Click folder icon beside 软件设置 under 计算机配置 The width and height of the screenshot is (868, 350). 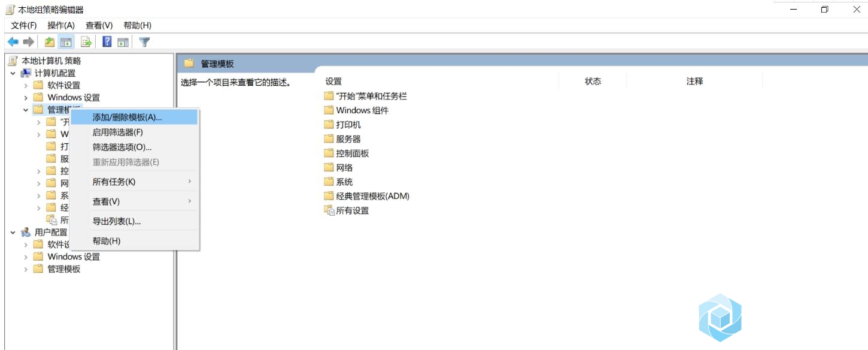point(38,85)
